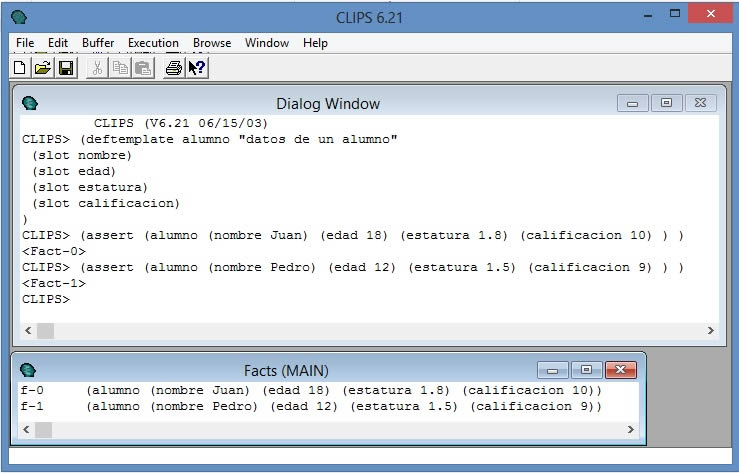Click the last empty CLIPS> prompt line

[x=46, y=299]
